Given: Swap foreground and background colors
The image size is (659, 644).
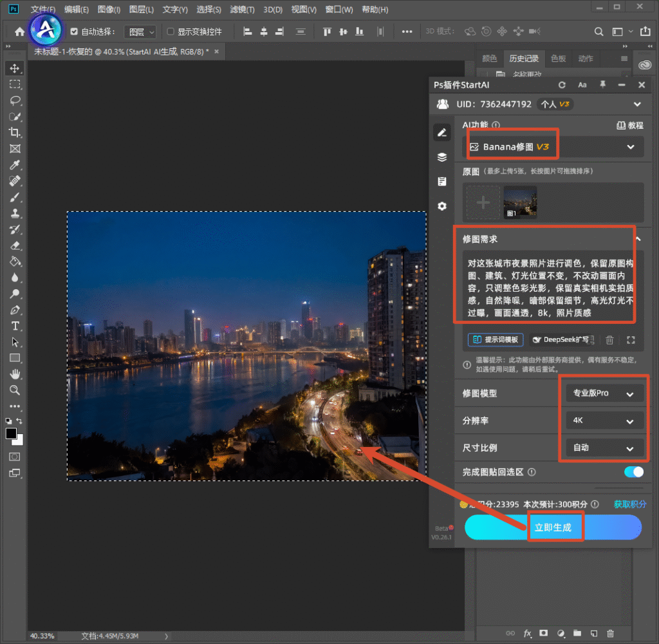Looking at the screenshot, I should (19, 421).
